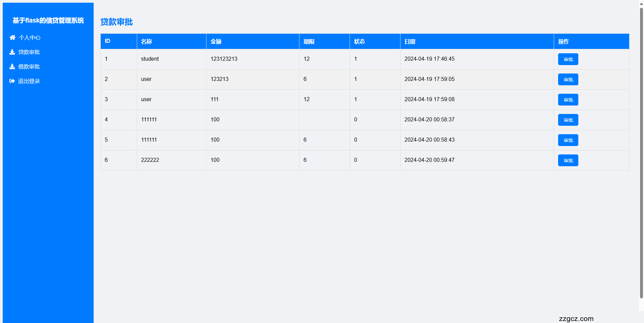This screenshot has height=323, width=644.
Task: Approve the 222222 loan in row 6
Action: point(568,160)
